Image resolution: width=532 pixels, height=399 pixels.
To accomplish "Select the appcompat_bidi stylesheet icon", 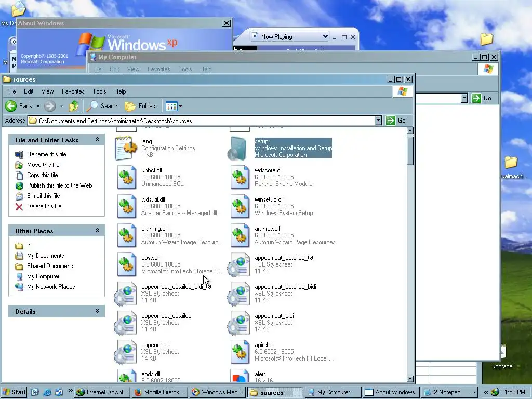I will (x=239, y=323).
